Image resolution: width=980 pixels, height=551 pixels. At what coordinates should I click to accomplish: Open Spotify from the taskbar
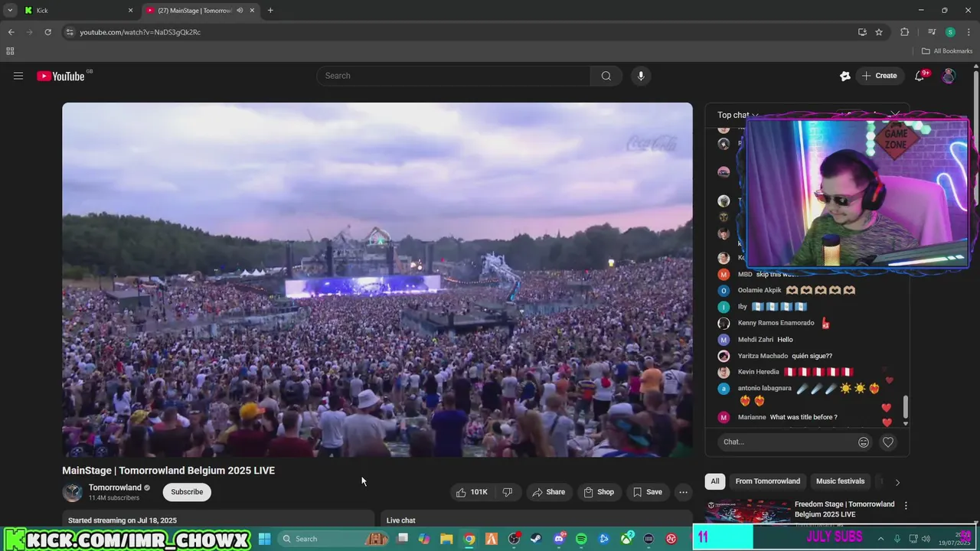click(581, 539)
